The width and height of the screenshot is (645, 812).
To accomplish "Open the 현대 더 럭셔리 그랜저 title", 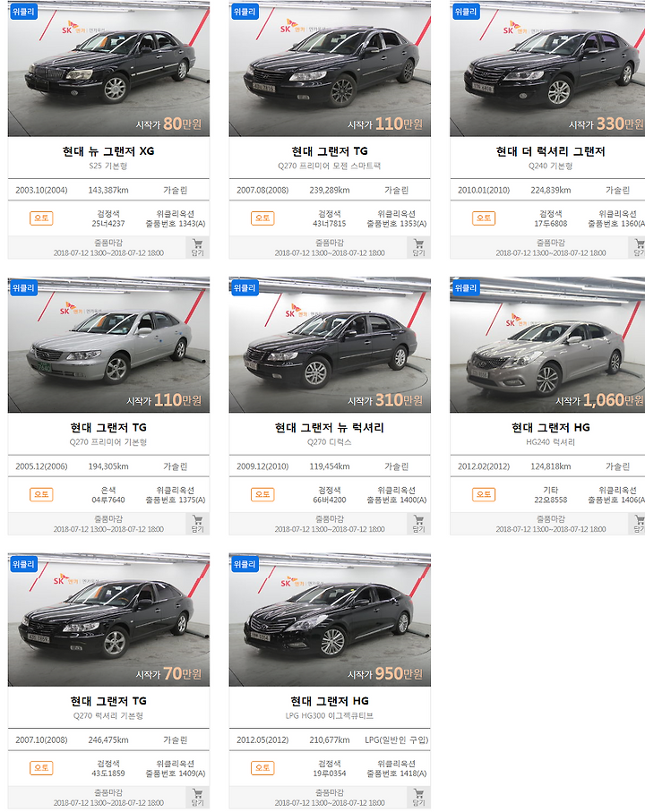I will 550,151.
